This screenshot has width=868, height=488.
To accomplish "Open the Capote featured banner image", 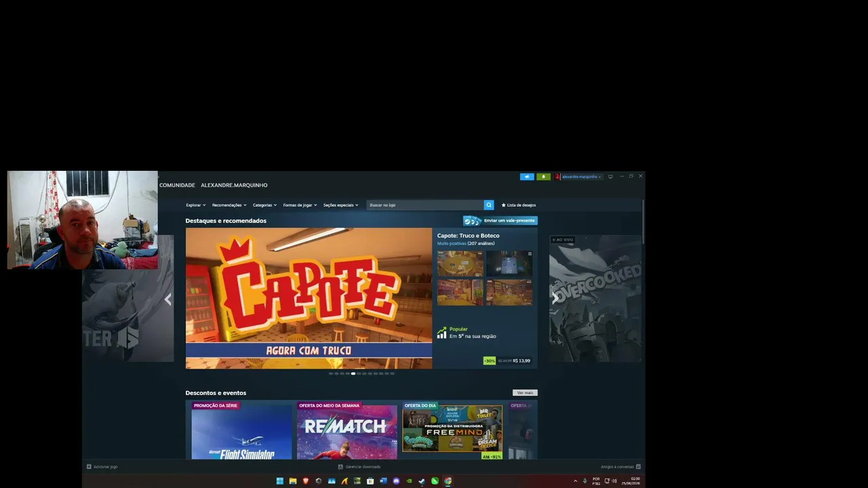I will tap(309, 298).
